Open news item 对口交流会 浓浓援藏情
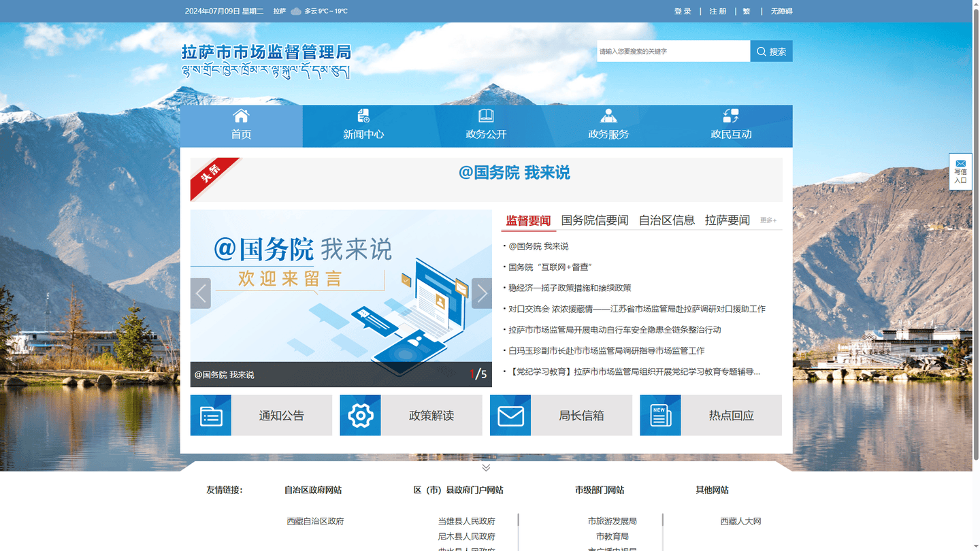The image size is (980, 551). [637, 309]
